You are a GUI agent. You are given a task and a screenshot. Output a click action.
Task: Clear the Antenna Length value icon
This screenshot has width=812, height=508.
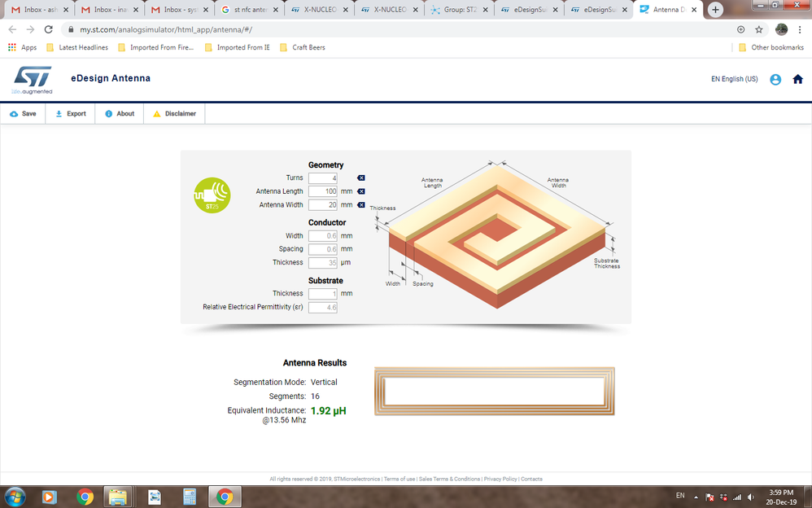[x=361, y=191]
